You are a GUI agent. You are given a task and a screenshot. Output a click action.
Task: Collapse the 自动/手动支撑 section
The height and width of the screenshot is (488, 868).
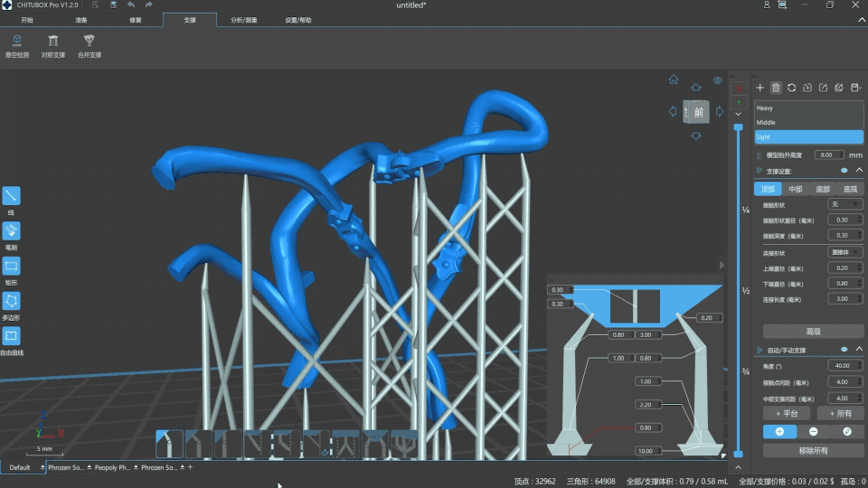pos(859,349)
